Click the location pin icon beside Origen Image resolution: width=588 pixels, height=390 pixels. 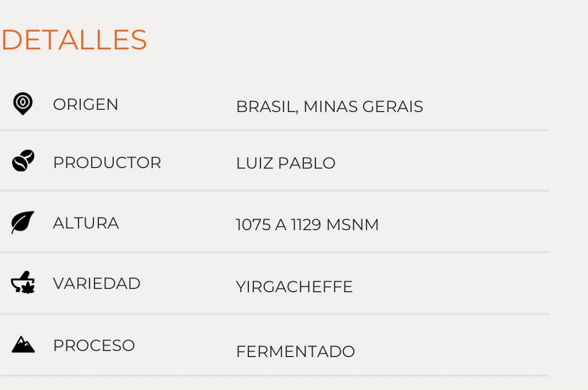click(x=23, y=103)
